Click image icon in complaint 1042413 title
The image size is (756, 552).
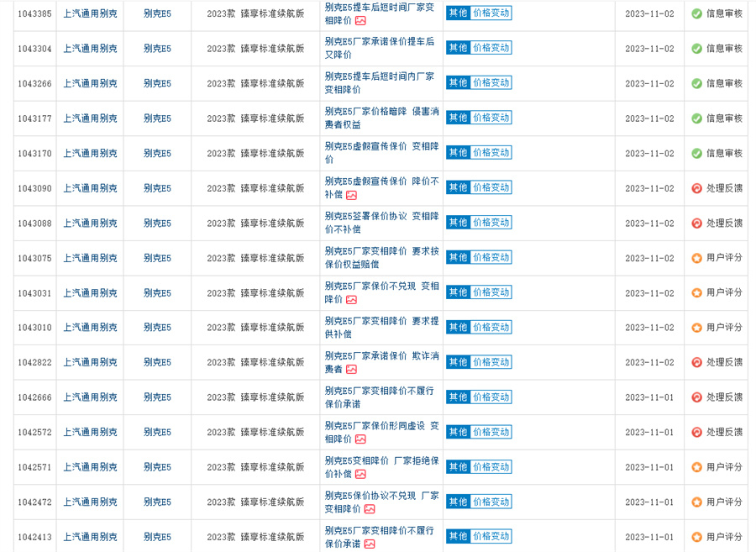[370, 544]
